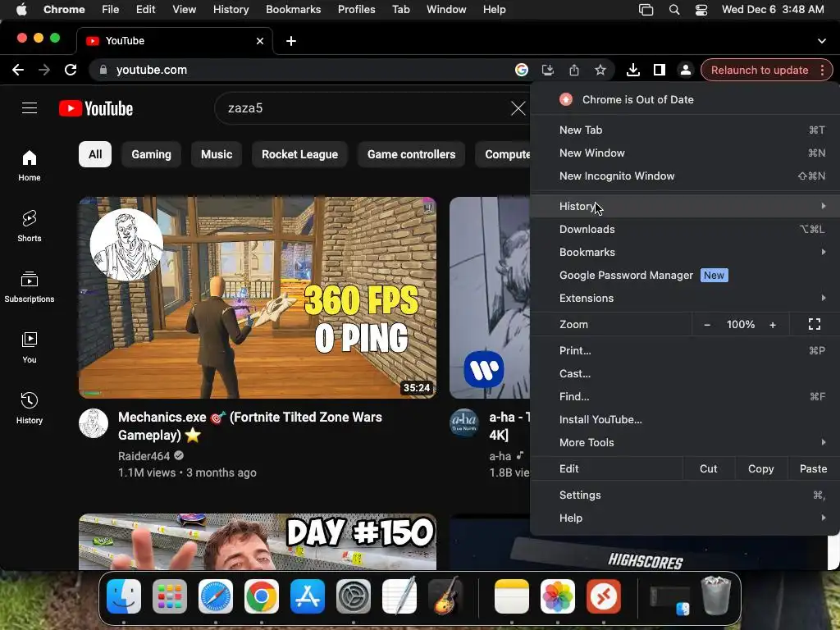Select Print... in the menu
The height and width of the screenshot is (630, 840).
[x=685, y=351]
